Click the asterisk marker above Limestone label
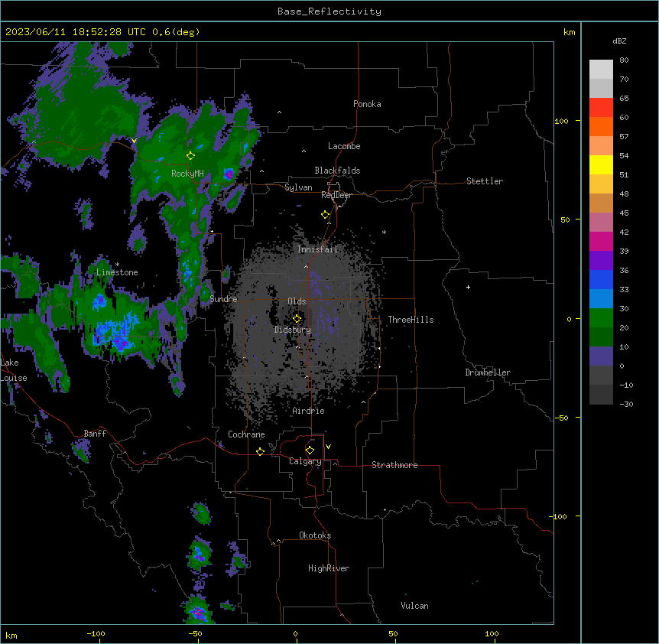This screenshot has height=644, width=659. pyautogui.click(x=117, y=265)
